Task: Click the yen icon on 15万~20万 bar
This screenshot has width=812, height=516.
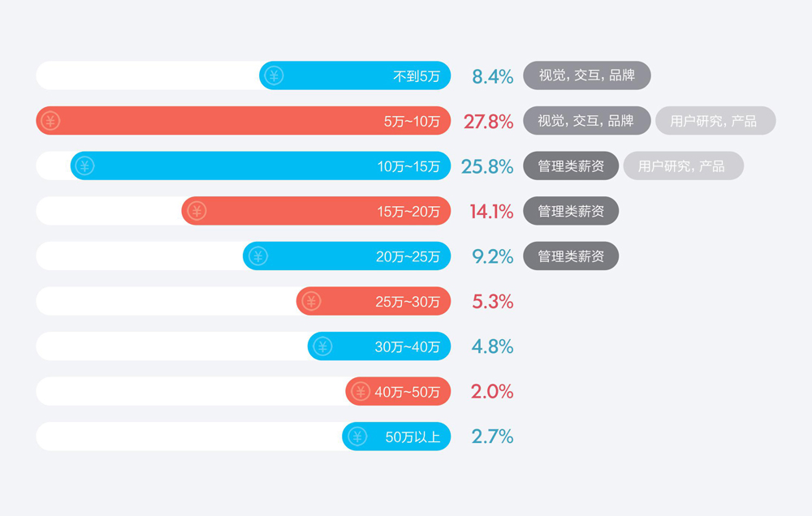Action: tap(196, 212)
